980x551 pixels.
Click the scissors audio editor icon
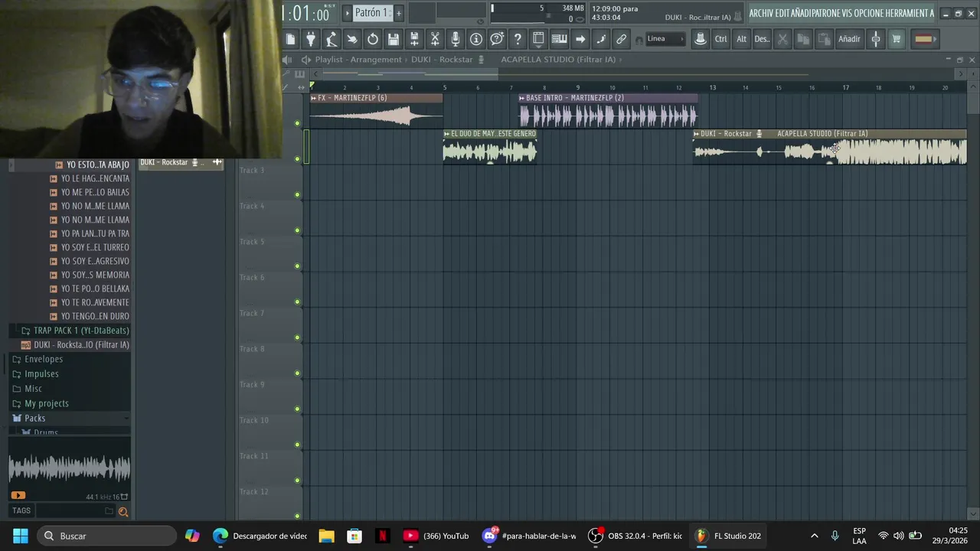pyautogui.click(x=435, y=39)
